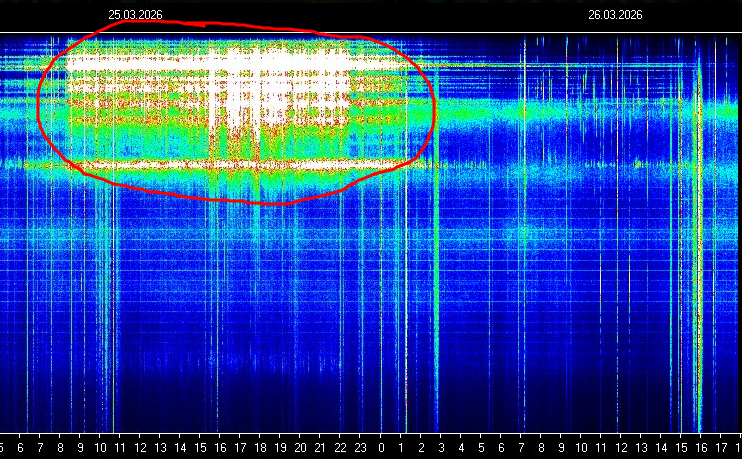
Task: Click hour 12 label on 26.03.2026 side
Action: point(621,450)
